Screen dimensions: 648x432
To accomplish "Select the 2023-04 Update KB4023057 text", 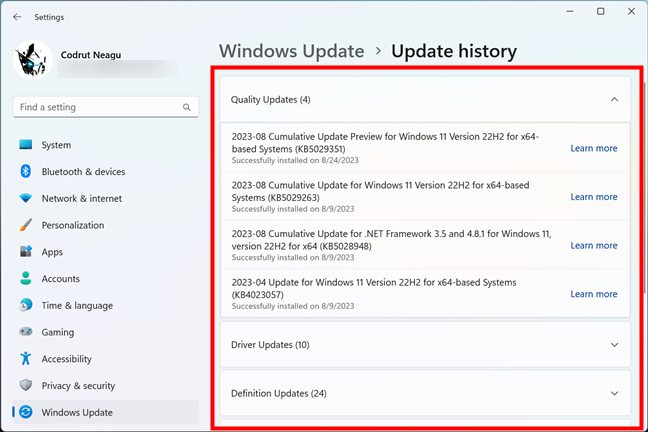I will (374, 289).
